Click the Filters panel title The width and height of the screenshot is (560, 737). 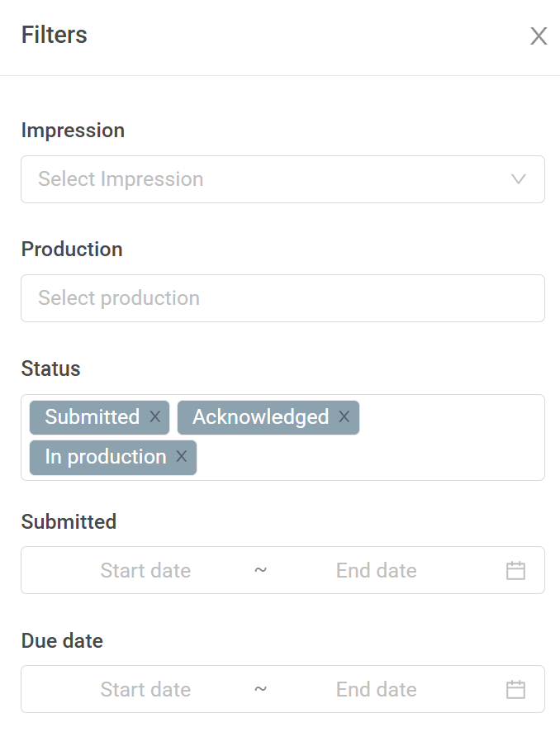coord(54,36)
